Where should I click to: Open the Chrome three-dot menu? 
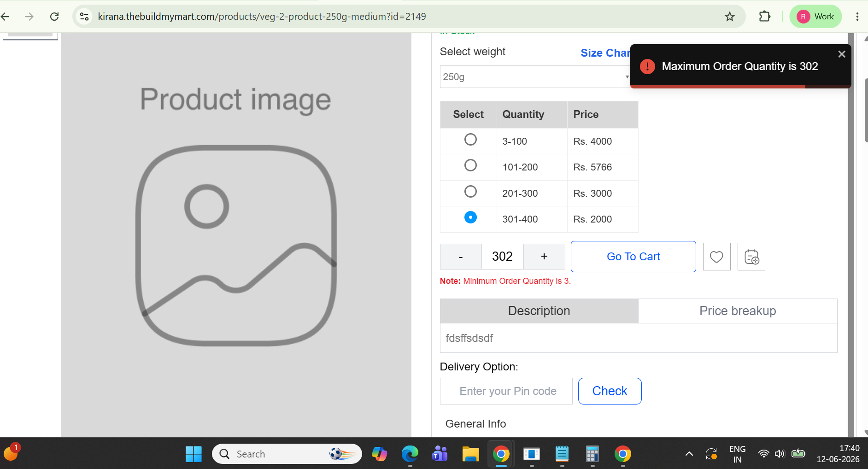point(857,17)
